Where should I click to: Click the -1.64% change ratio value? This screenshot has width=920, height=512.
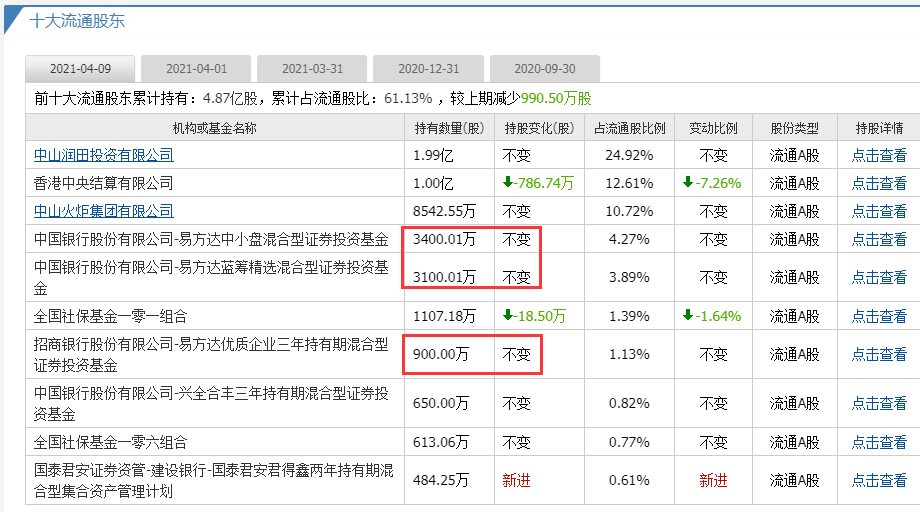click(x=712, y=316)
